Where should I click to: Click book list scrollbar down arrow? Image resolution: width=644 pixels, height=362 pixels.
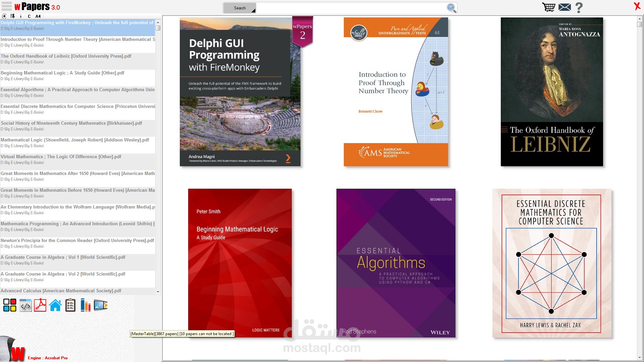pos(158,292)
